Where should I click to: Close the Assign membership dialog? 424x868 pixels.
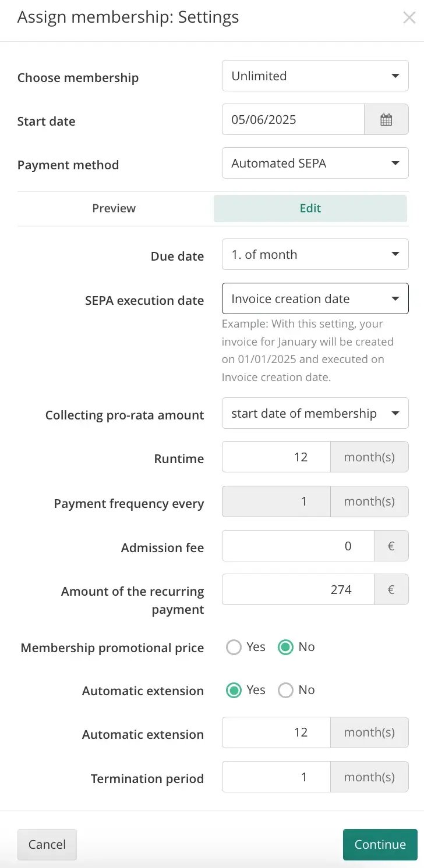coord(409,18)
